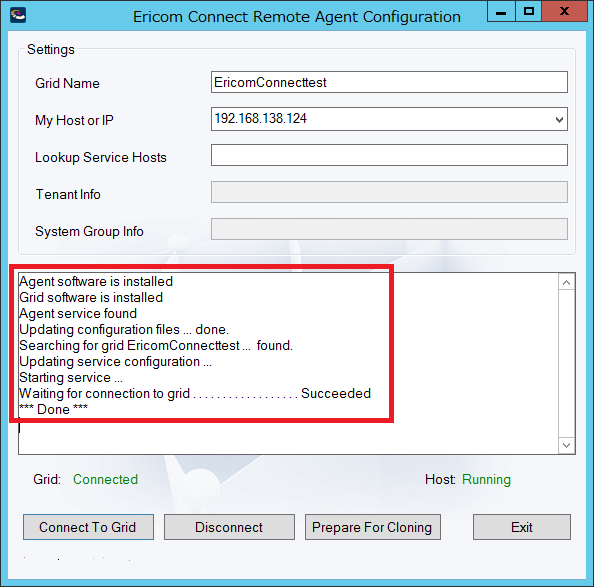594x587 pixels.
Task: Click the Tenant Info label
Action: coord(68,194)
